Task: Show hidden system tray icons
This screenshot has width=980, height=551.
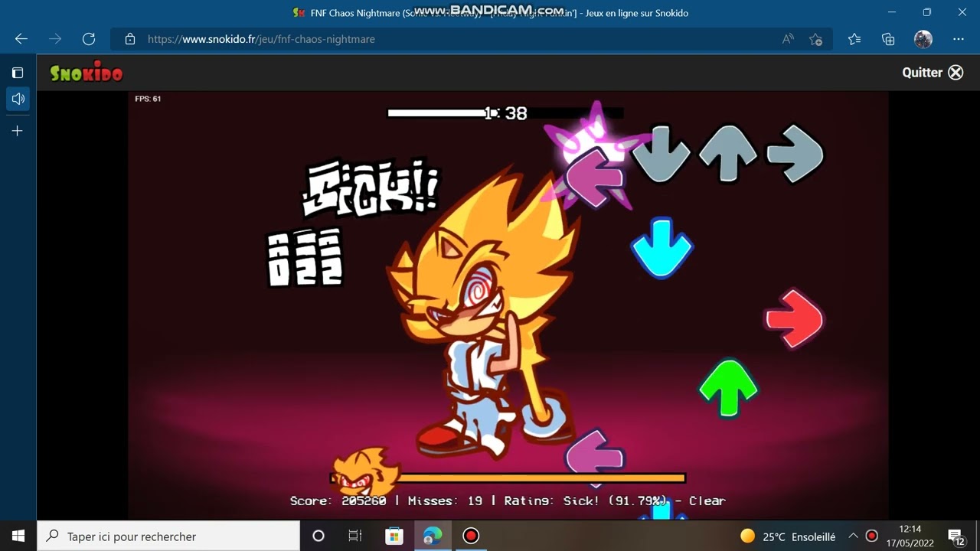Action: (853, 536)
